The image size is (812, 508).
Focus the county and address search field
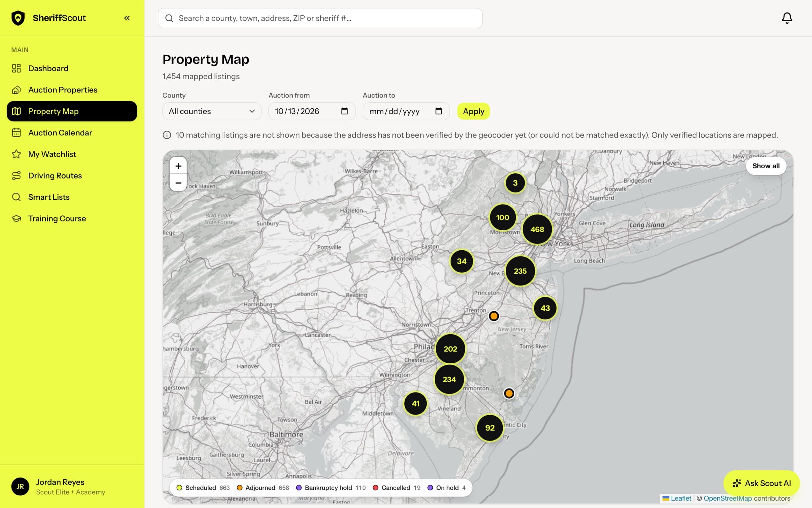tap(320, 18)
